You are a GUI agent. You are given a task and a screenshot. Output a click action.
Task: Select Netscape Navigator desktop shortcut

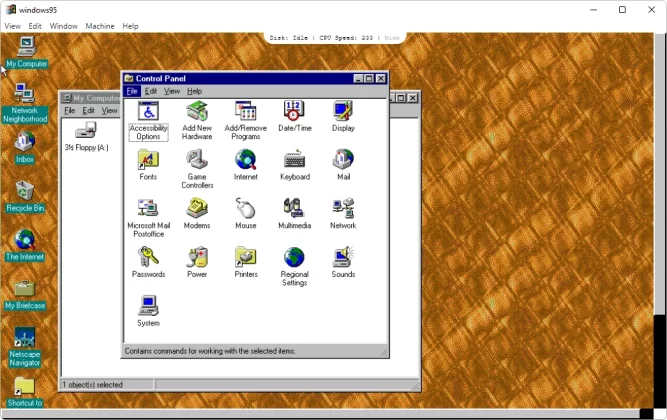25,337
